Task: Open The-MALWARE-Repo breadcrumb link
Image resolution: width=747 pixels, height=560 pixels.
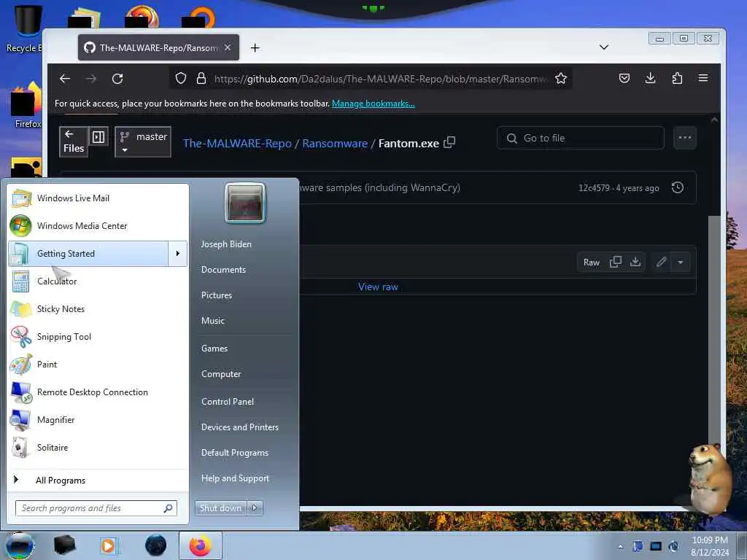Action: tap(237, 144)
